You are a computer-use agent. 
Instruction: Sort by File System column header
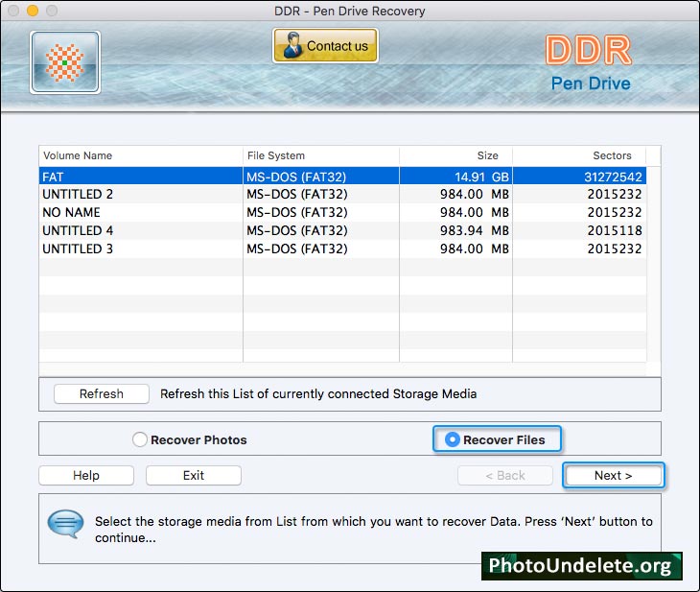(x=321, y=156)
